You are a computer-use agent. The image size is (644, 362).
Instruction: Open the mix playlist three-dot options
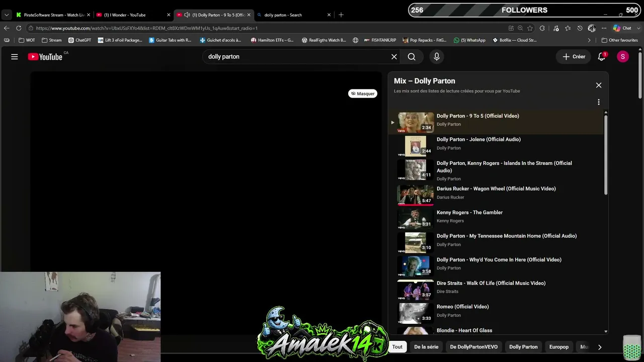tap(599, 102)
